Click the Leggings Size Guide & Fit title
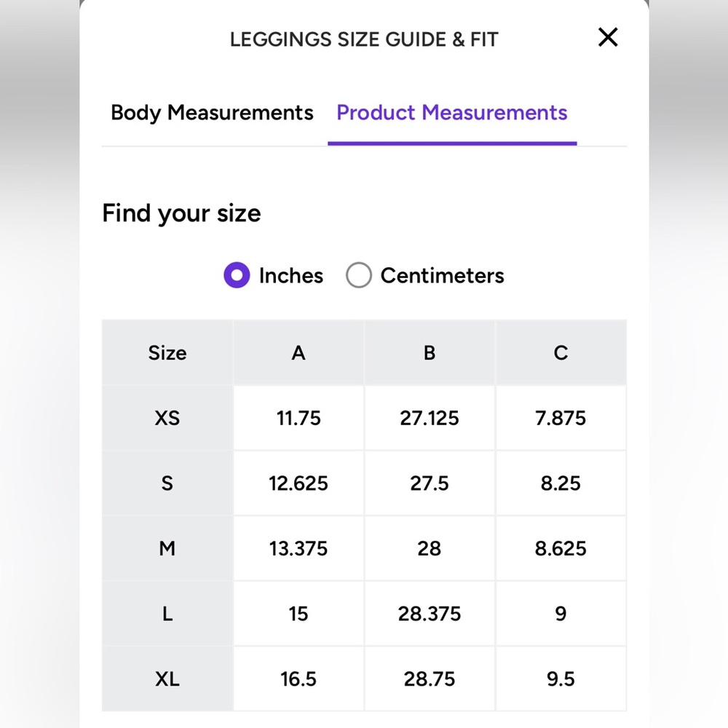The width and height of the screenshot is (728, 728). pyautogui.click(x=364, y=39)
